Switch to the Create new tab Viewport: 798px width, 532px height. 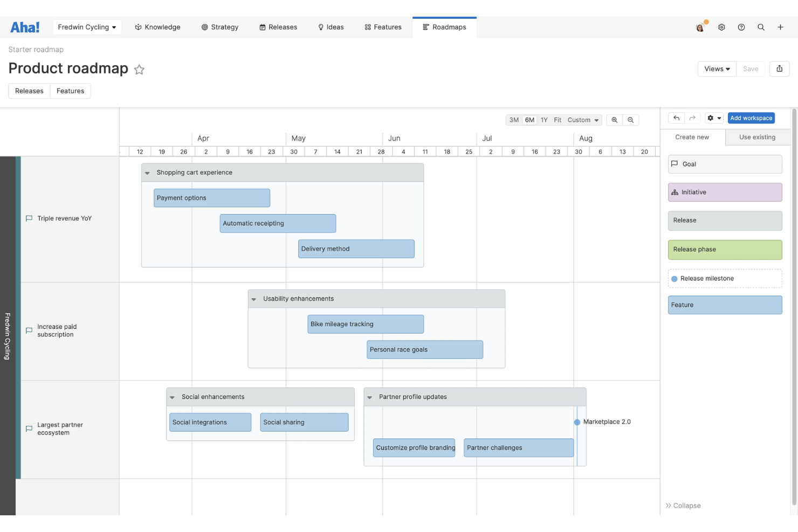692,137
